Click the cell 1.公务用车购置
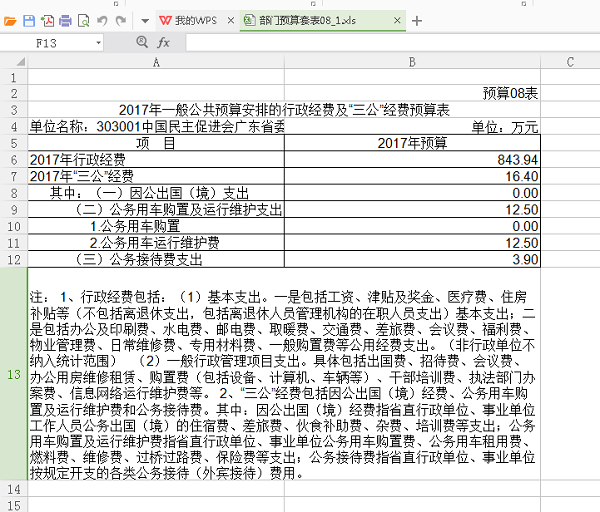600x512 pixels. (156, 226)
